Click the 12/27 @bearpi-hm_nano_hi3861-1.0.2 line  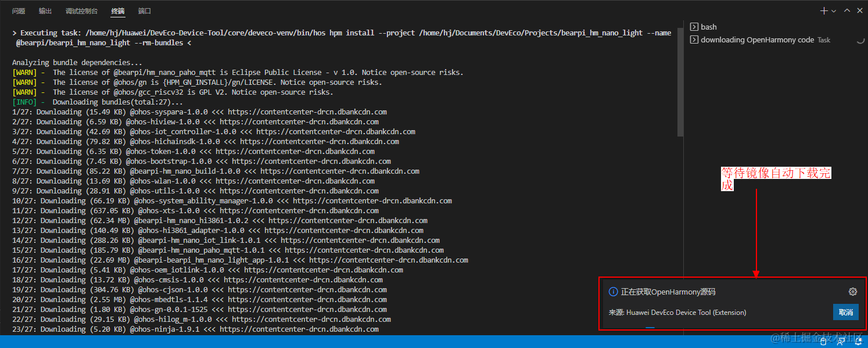pos(220,220)
